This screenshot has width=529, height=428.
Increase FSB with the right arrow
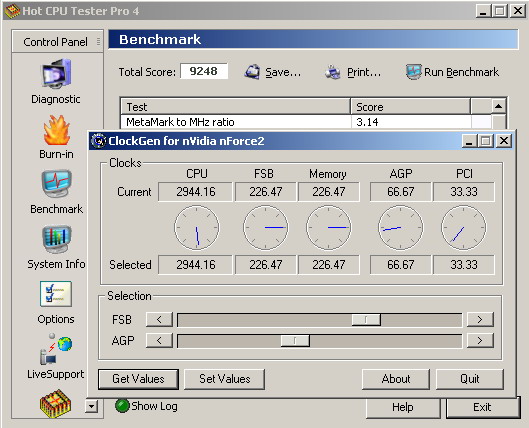tap(480, 319)
